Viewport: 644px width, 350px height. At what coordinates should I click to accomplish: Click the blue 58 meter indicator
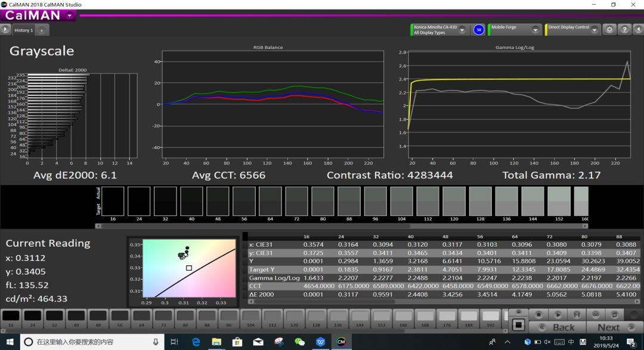(x=478, y=29)
